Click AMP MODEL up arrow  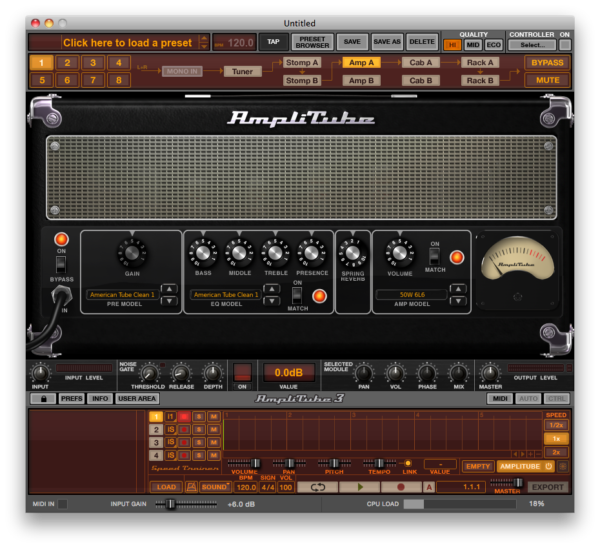pyautogui.click(x=458, y=289)
